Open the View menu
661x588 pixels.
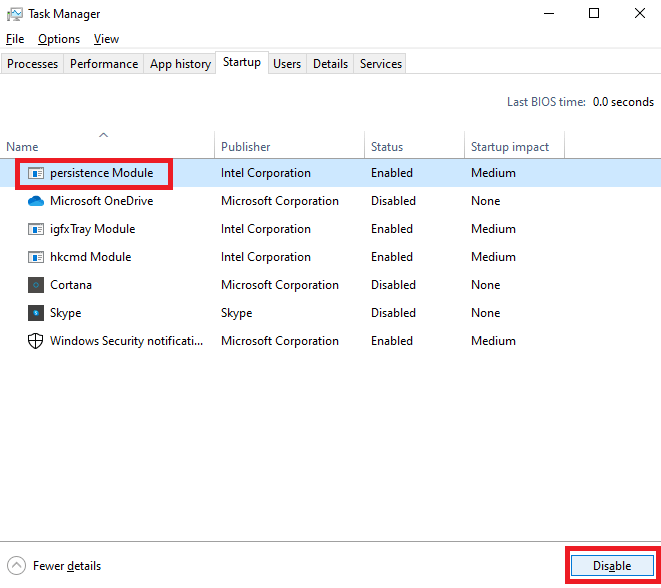pyautogui.click(x=106, y=39)
